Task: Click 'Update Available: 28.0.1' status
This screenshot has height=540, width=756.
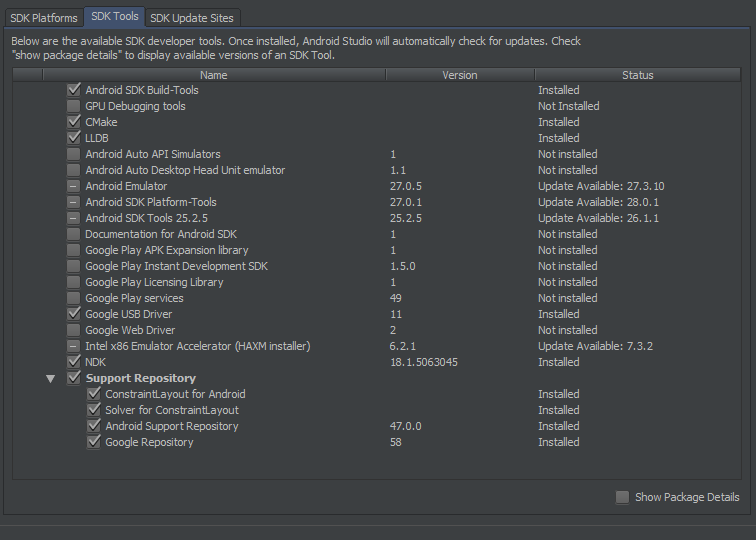Action: [598, 202]
